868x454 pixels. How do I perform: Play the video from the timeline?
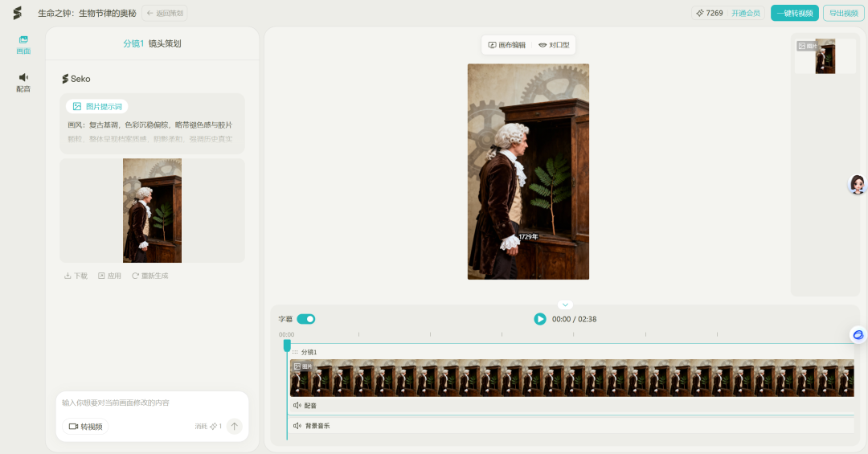540,319
